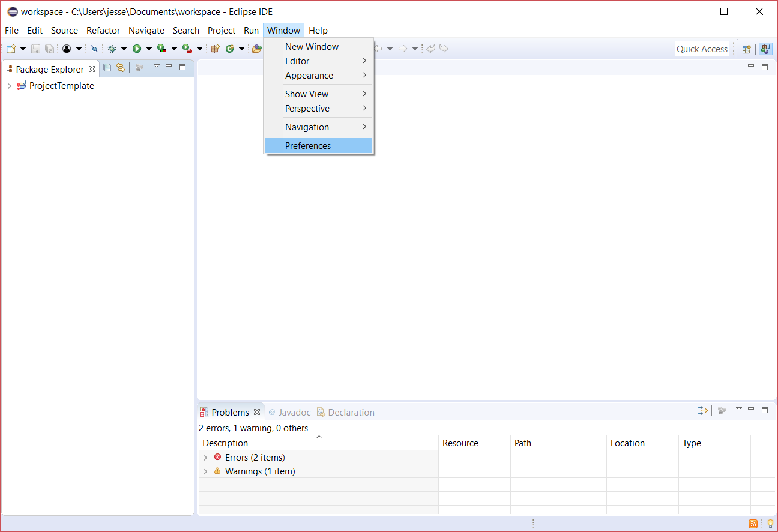Open the Source menu
Screen dimensions: 778x532
pos(64,30)
